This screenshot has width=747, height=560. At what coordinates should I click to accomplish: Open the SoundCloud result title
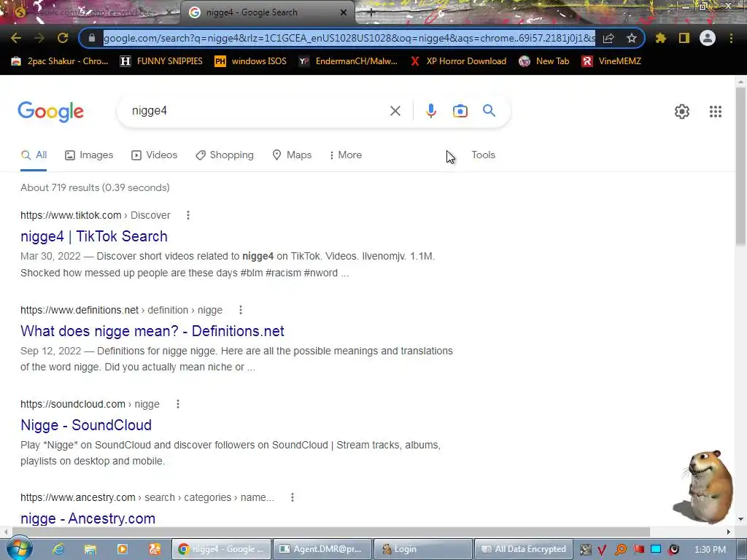point(86,425)
